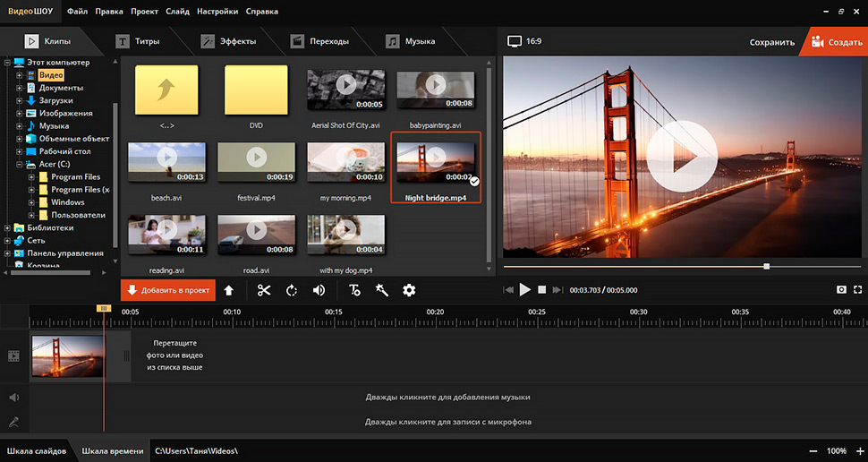Toggle fullscreen preview mode
The height and width of the screenshot is (462, 868).
point(858,290)
